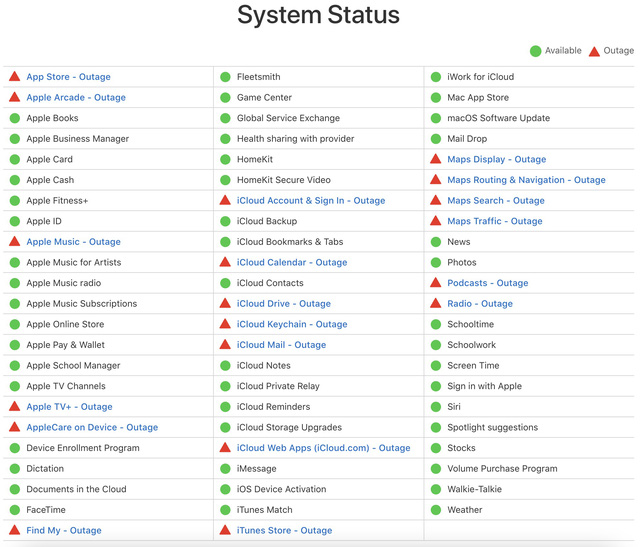
Task: View Podcasts - Outage details
Action: (488, 283)
